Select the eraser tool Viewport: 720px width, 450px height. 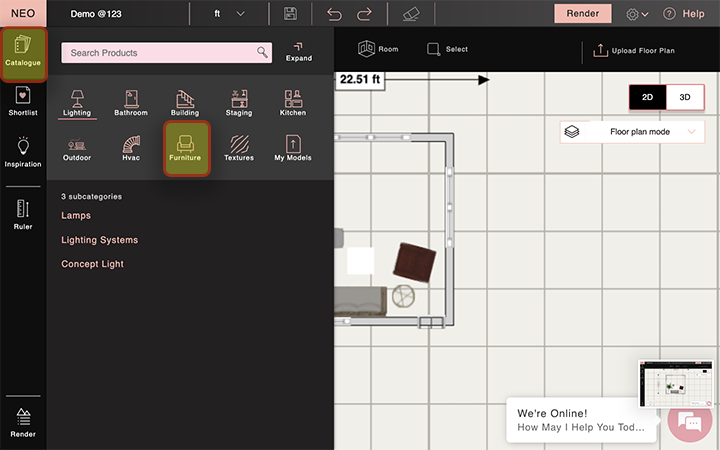click(411, 14)
